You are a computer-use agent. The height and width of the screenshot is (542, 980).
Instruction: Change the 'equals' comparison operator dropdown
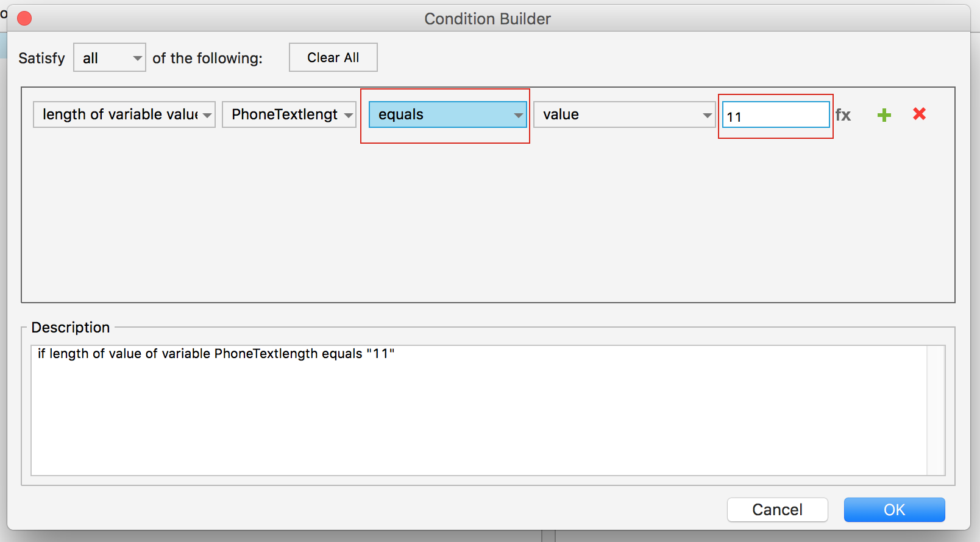(448, 114)
